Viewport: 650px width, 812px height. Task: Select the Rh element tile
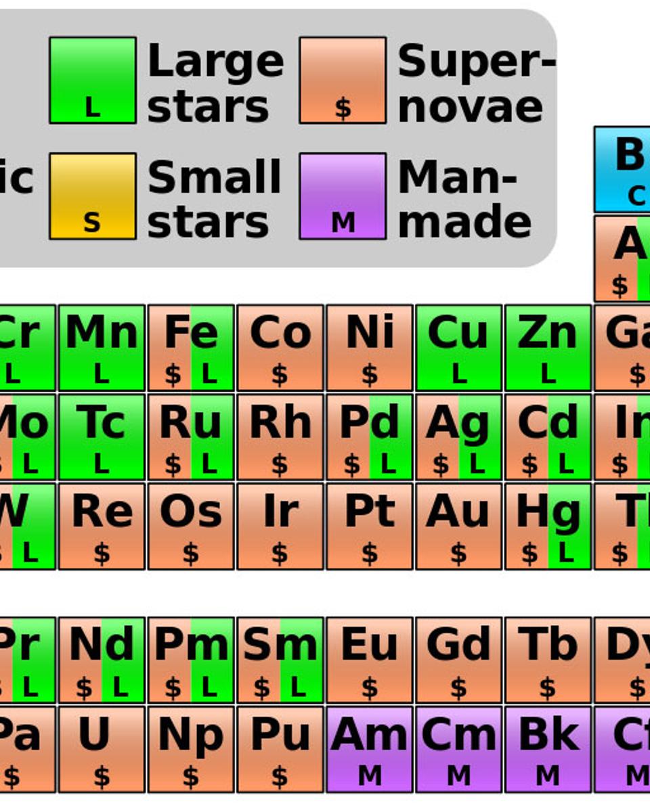pos(280,437)
